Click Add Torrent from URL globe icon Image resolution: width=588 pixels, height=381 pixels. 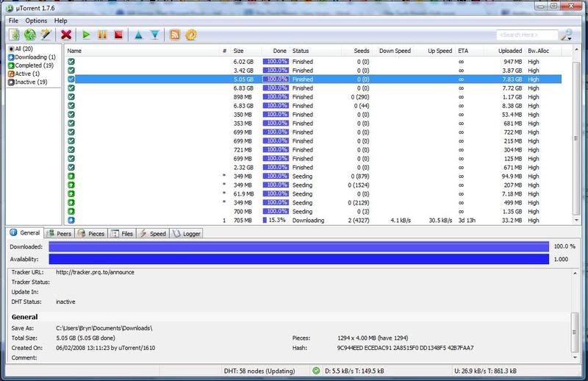30,34
